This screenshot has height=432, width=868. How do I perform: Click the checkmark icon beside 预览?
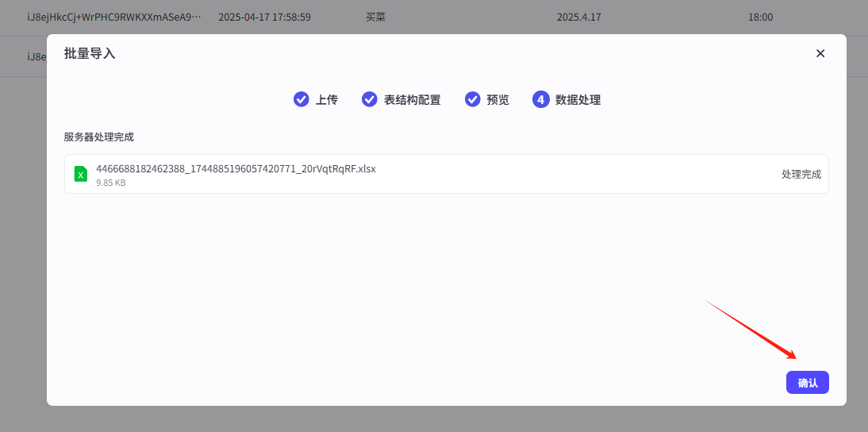[x=473, y=99]
